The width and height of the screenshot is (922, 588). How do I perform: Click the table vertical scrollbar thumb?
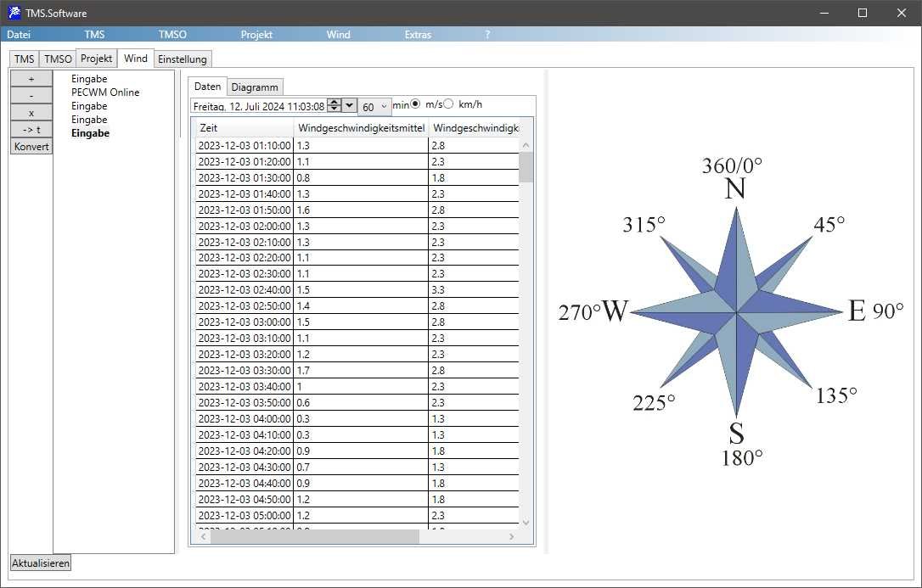526,167
